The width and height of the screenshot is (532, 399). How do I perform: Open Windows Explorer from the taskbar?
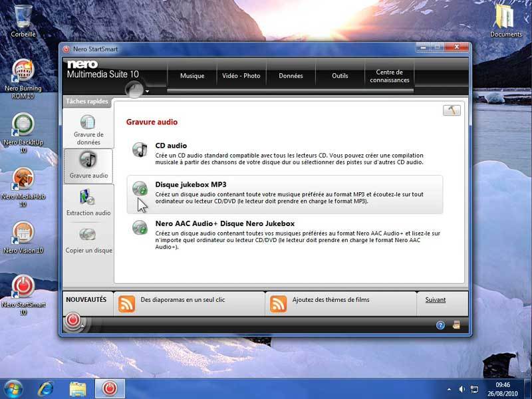[x=78, y=389]
